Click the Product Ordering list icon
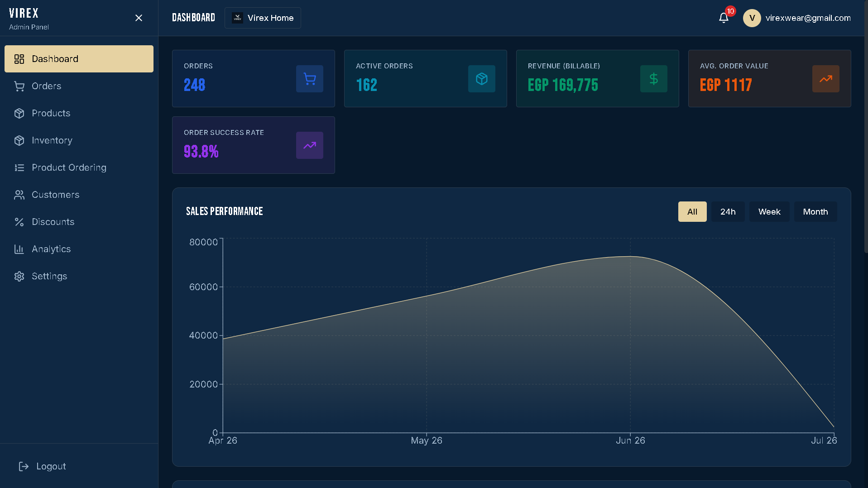 click(19, 167)
